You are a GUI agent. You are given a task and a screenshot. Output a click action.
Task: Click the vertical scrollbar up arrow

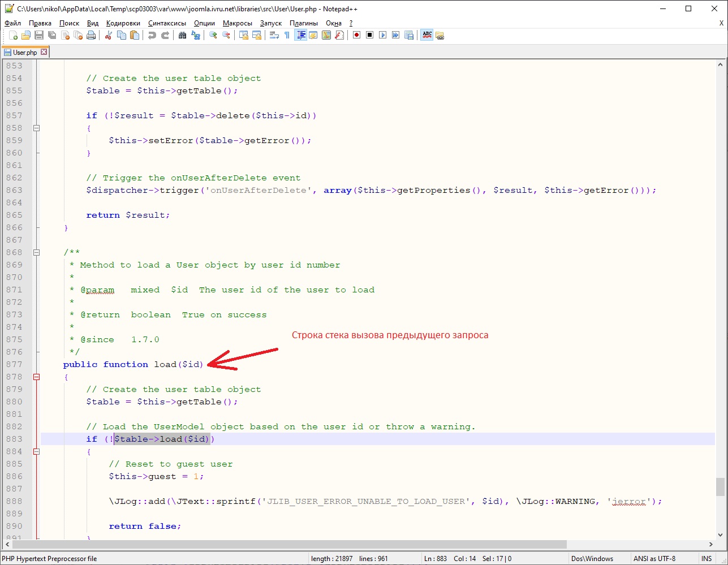(x=720, y=64)
